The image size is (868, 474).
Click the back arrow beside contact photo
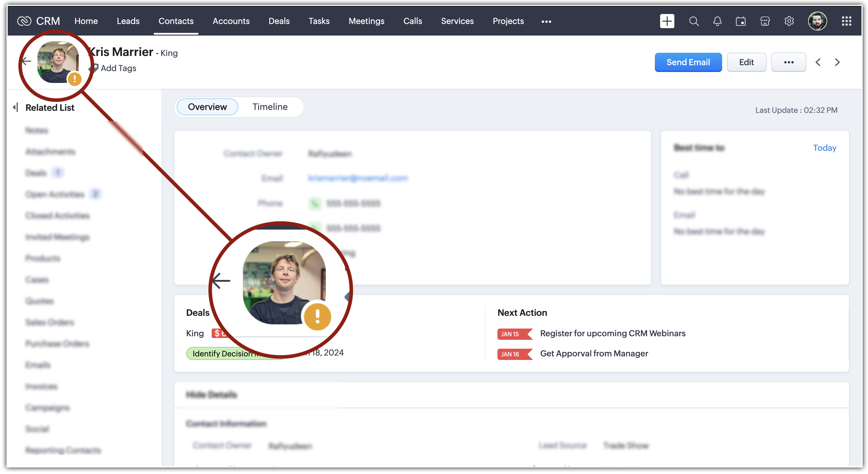click(27, 61)
